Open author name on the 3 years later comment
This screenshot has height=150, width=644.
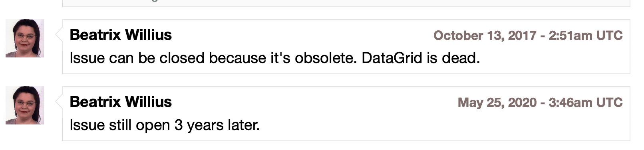[121, 102]
